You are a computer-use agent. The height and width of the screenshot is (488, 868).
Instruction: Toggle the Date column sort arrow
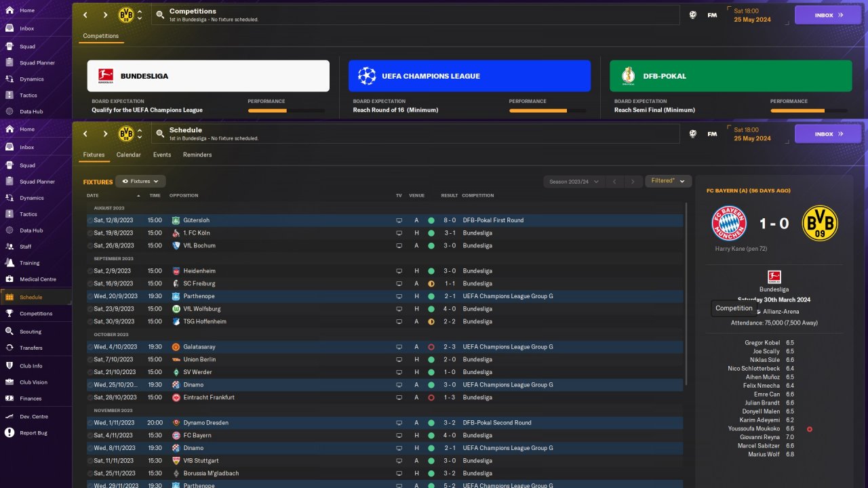(138, 196)
